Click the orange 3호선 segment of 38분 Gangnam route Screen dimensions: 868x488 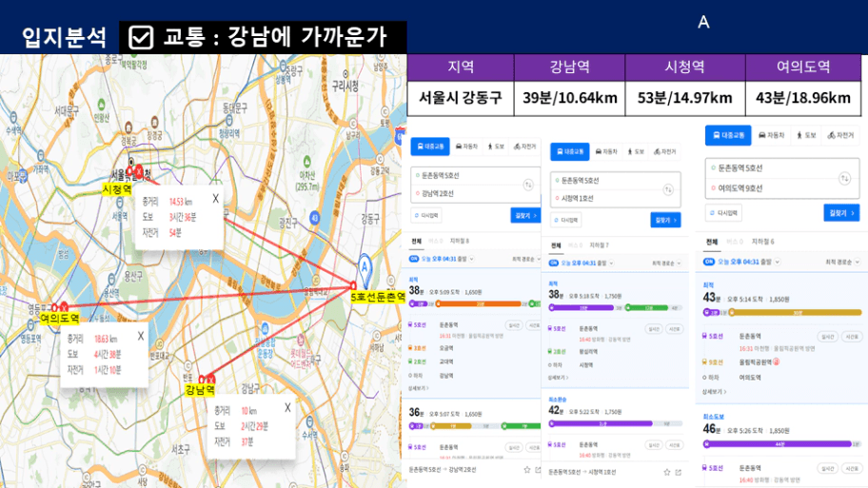[481, 303]
